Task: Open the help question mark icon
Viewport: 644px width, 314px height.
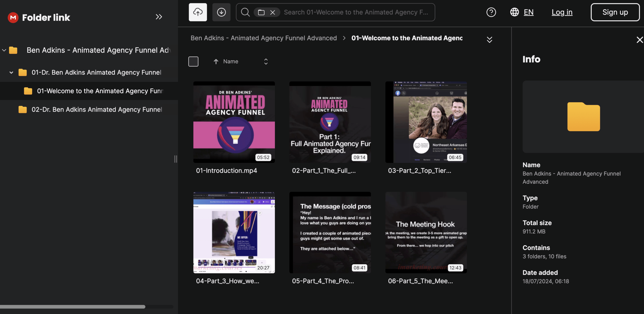Action: click(x=491, y=12)
